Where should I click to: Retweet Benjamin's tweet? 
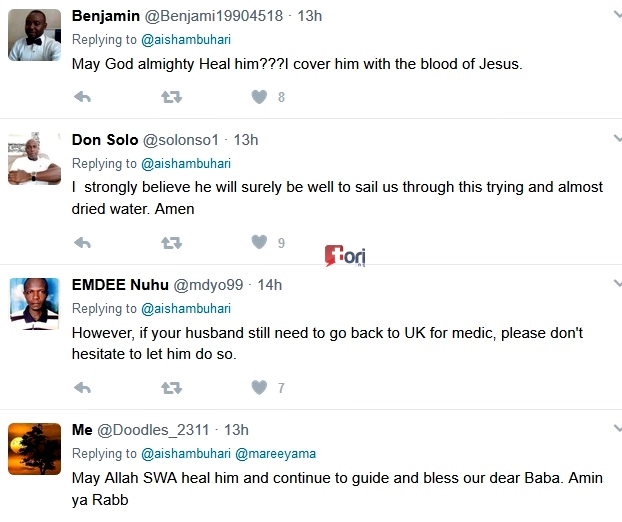171,97
